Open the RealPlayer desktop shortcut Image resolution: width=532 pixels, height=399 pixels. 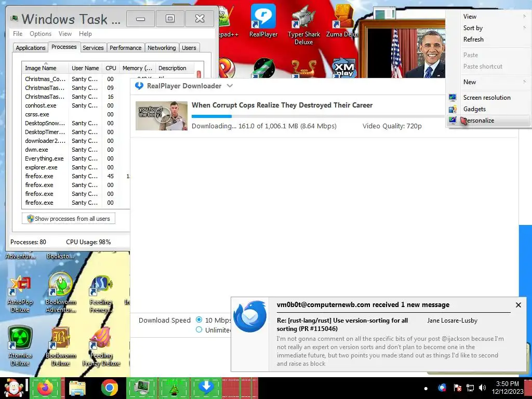[263, 20]
